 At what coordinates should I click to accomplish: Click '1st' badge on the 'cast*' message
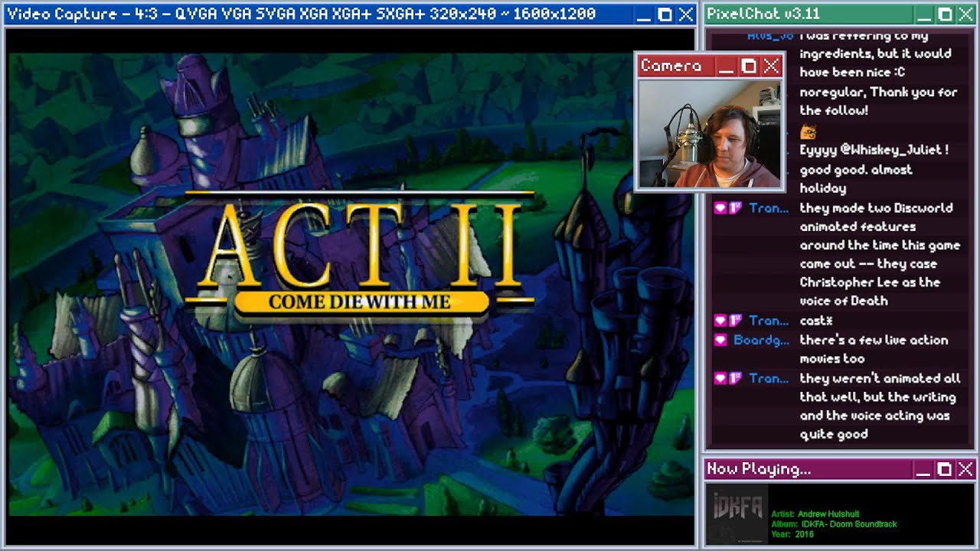(735, 321)
